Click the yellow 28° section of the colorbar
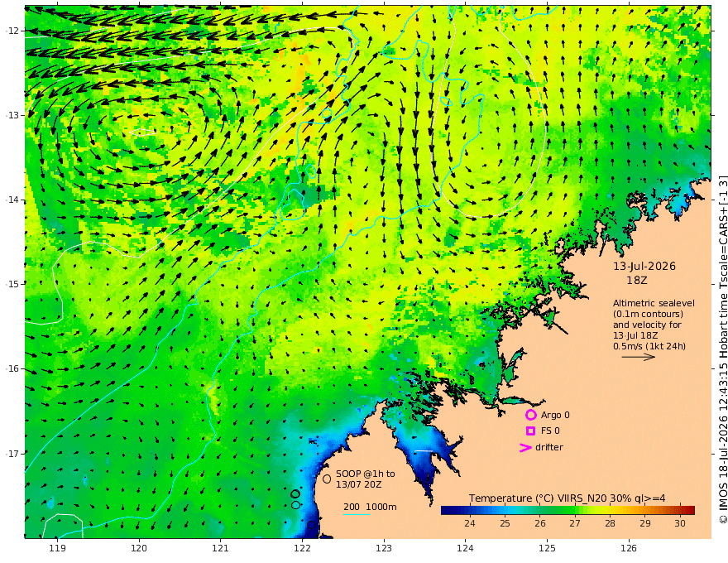This screenshot has width=728, height=563. [610, 511]
